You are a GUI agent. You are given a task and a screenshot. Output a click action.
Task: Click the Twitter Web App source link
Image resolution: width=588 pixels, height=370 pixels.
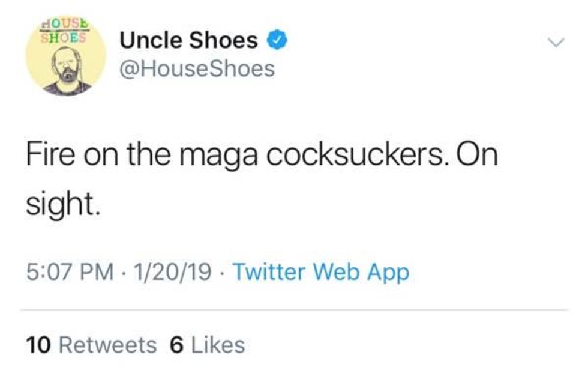coord(320,272)
